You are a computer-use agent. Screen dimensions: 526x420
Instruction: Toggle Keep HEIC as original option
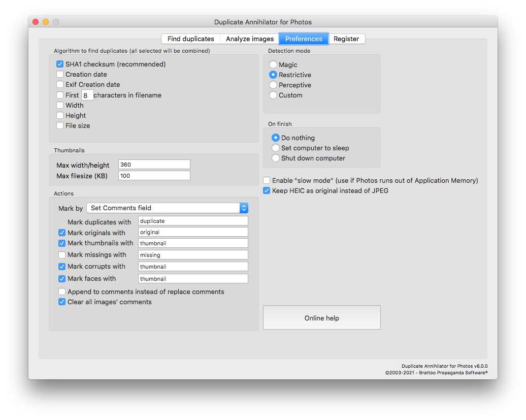coord(267,190)
